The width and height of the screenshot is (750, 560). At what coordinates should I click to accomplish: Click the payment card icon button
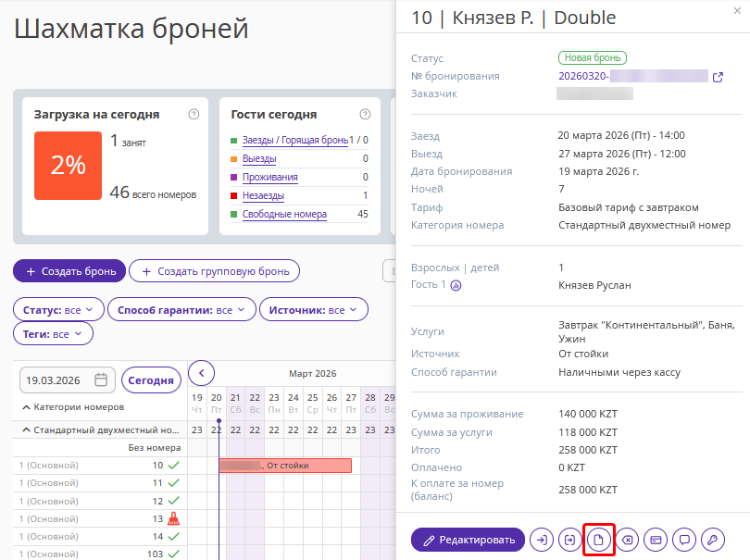tap(656, 540)
